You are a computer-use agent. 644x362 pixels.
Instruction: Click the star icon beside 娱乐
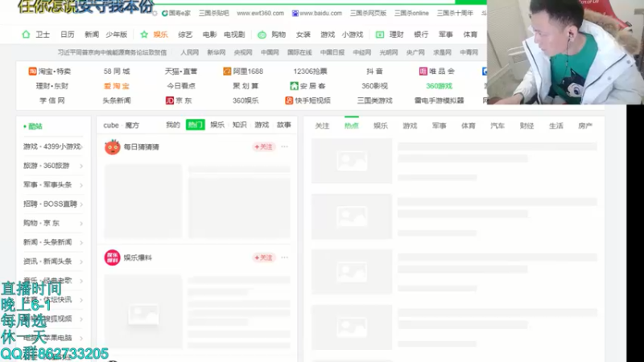tap(144, 35)
